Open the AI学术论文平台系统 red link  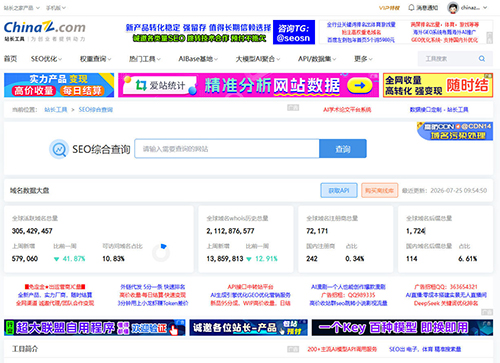click(347, 109)
